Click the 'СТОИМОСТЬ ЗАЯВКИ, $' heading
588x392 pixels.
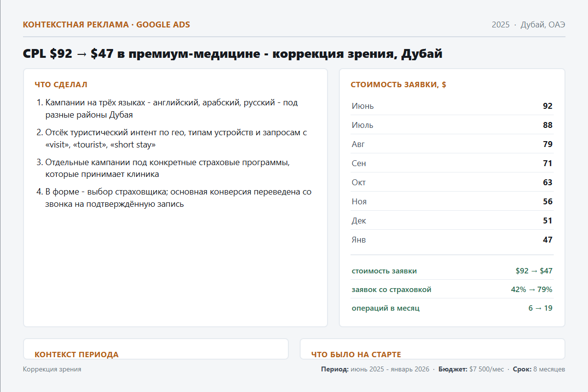399,85
